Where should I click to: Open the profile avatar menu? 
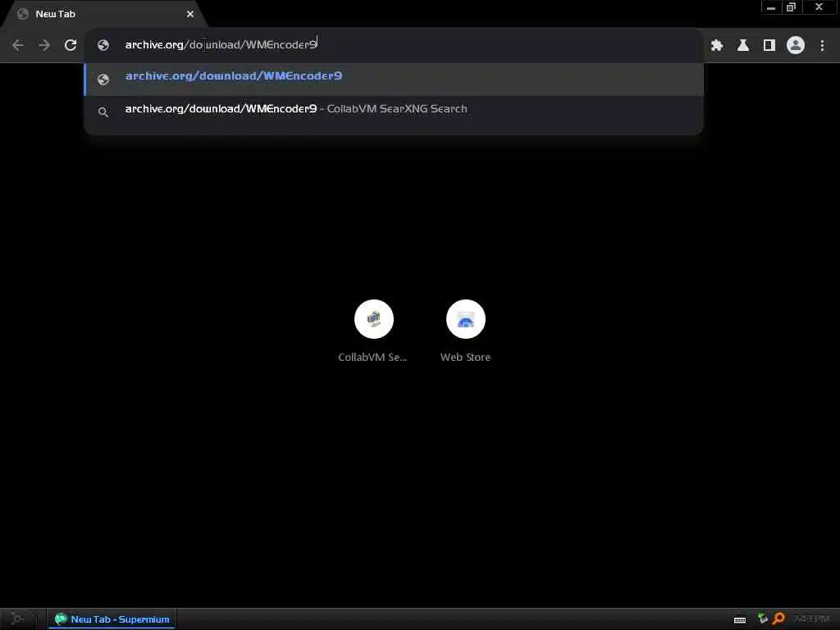[x=796, y=46]
